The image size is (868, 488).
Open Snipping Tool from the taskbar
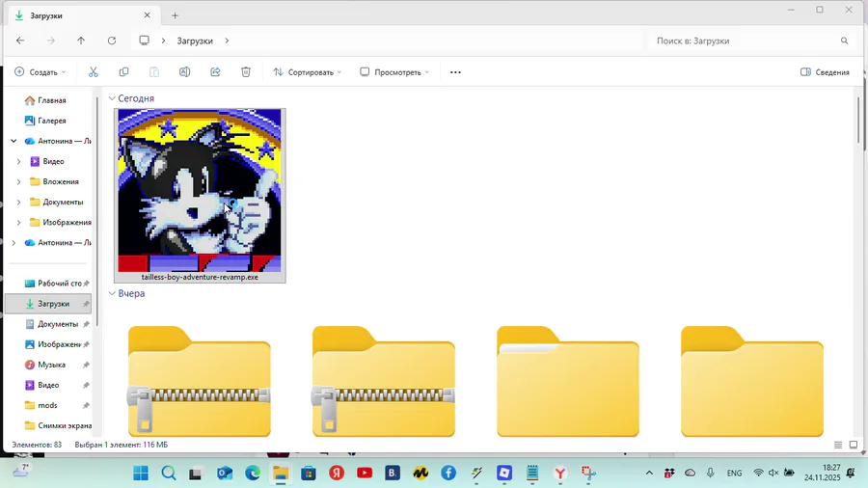[588, 474]
